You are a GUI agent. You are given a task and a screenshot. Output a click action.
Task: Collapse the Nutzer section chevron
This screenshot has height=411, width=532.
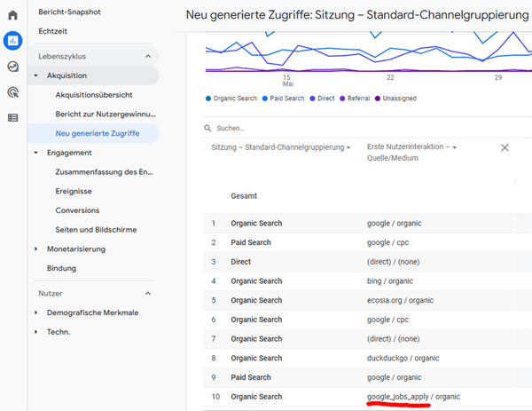point(148,294)
